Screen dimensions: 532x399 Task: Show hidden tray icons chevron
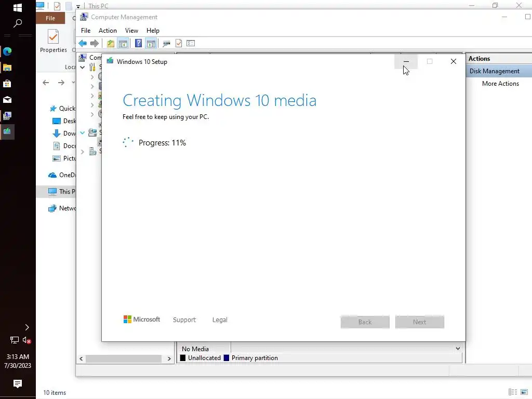(x=27, y=327)
